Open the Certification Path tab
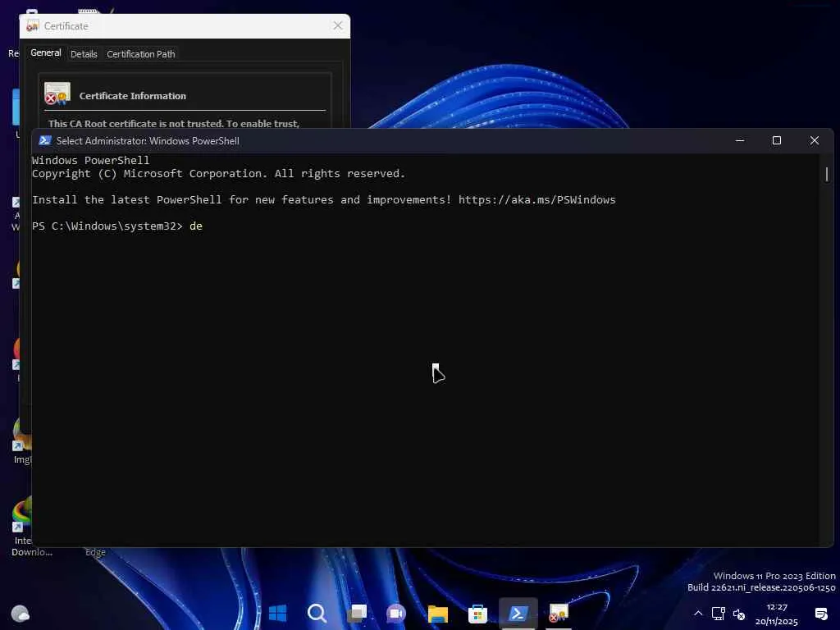 click(x=141, y=54)
